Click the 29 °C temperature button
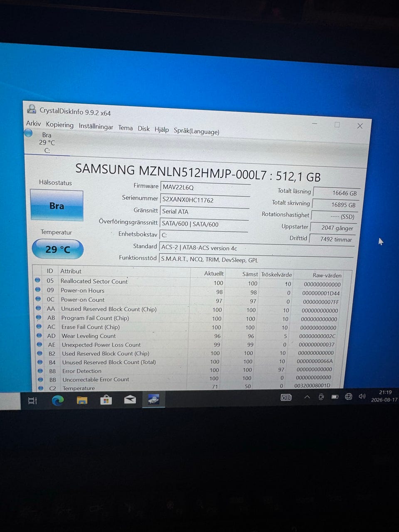The height and width of the screenshot is (532, 399). tap(57, 249)
